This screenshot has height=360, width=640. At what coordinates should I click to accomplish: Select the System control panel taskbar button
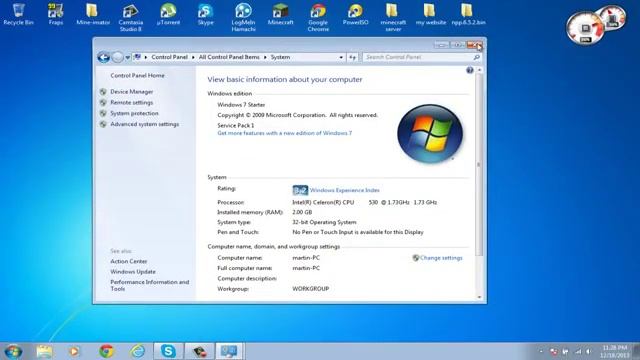click(x=229, y=351)
